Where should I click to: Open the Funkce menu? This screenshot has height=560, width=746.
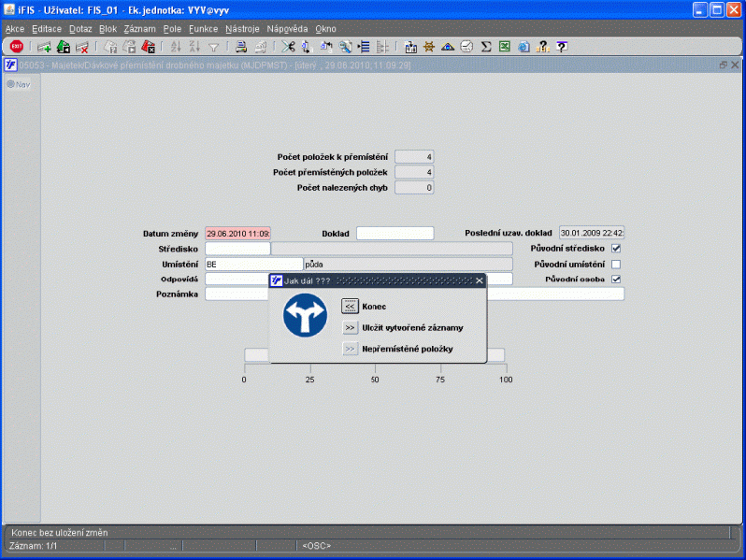point(203,29)
